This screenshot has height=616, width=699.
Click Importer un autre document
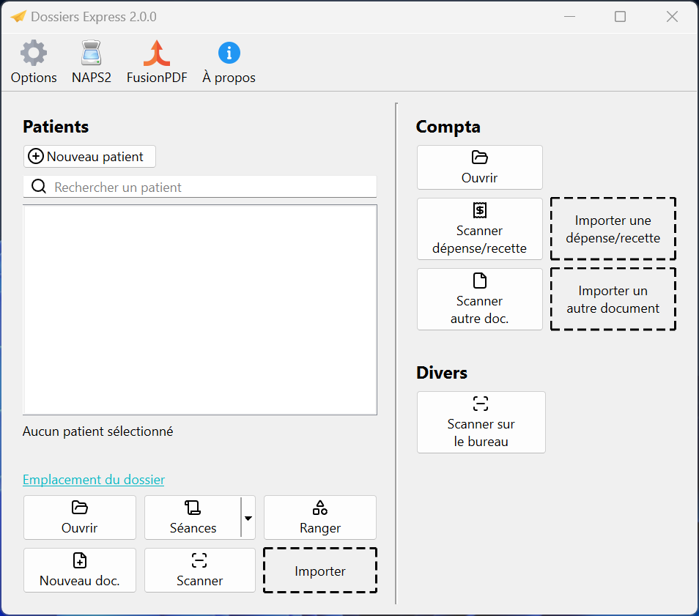(x=613, y=299)
